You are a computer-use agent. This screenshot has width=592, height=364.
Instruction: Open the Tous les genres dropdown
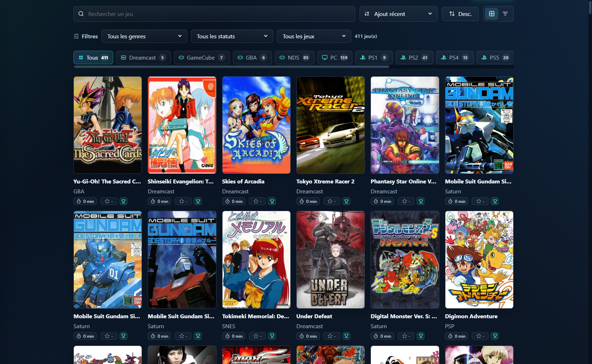pyautogui.click(x=144, y=36)
